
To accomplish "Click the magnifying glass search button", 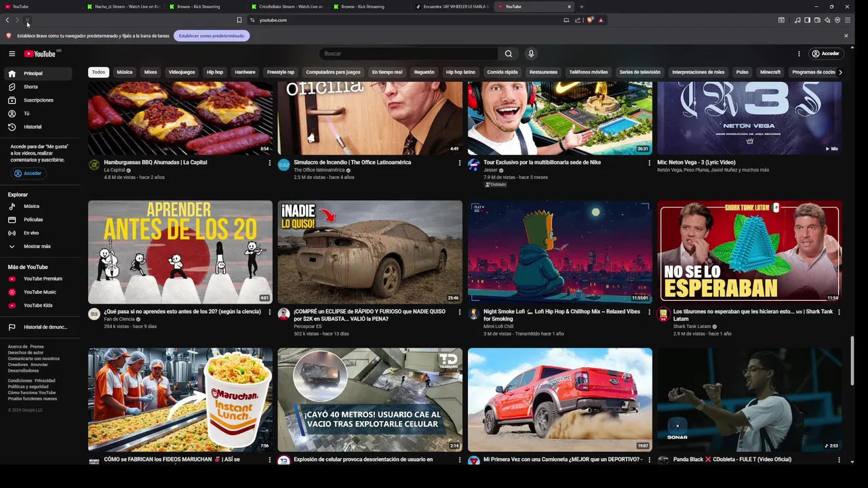I will [509, 54].
